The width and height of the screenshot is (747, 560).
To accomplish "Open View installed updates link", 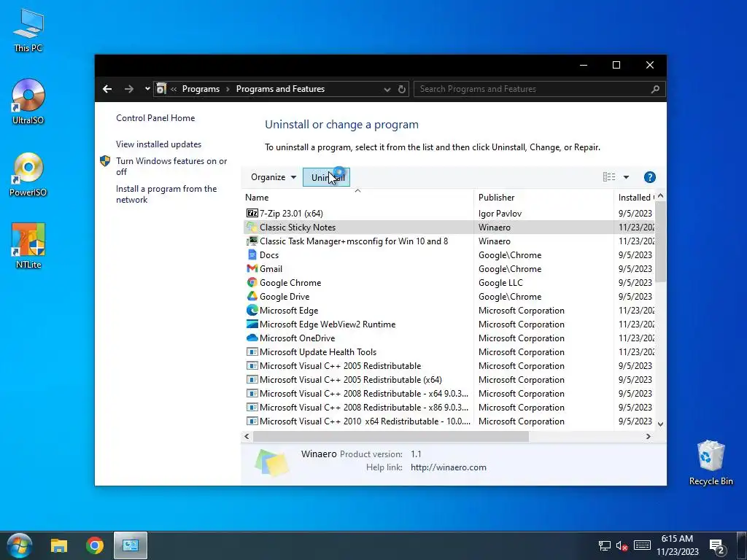I will click(x=158, y=144).
